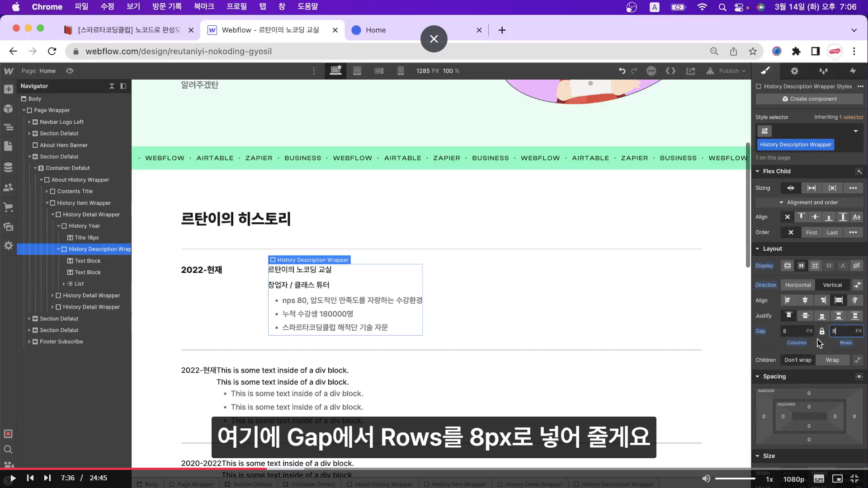The height and width of the screenshot is (488, 868).
Task: Select the History Description Wrapper class tag
Action: (x=796, y=145)
